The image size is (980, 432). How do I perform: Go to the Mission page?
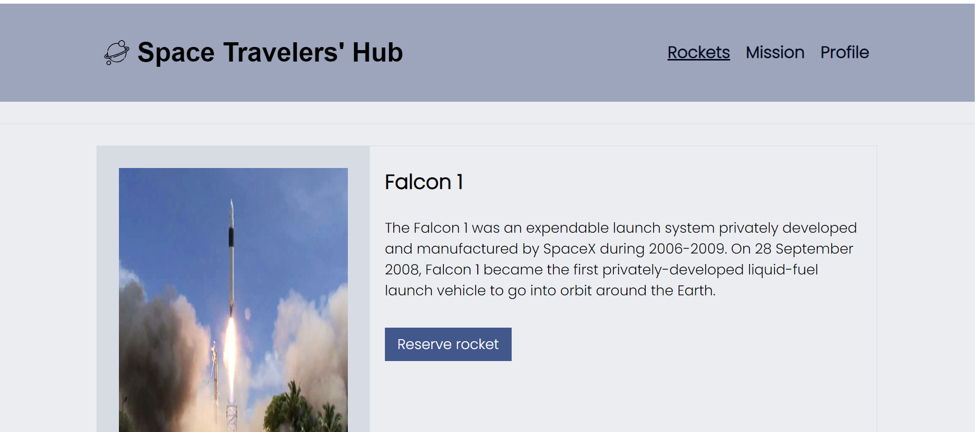775,53
